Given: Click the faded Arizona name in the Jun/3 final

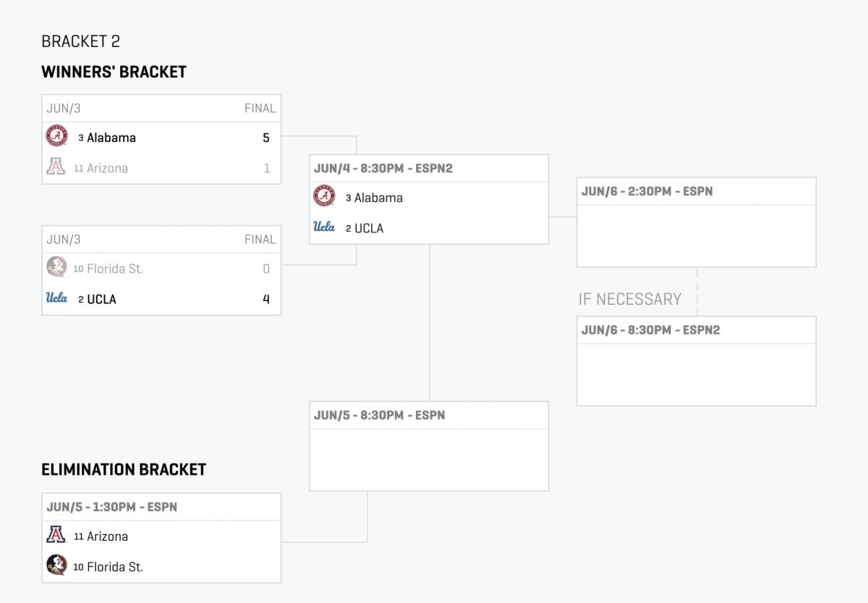Looking at the screenshot, I should click(x=107, y=168).
